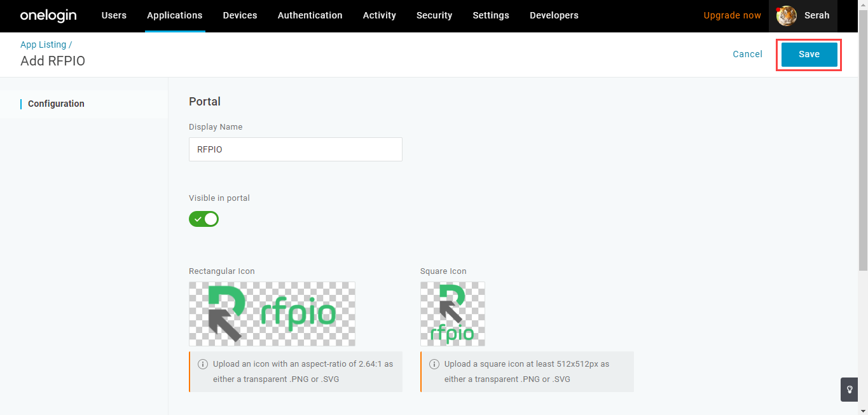
Task: Open the Developers menu
Action: pos(554,15)
